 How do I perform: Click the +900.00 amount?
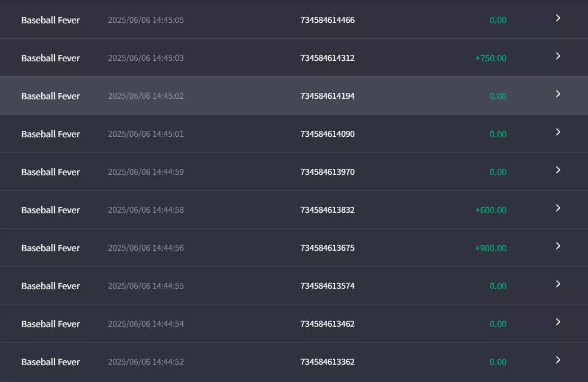[x=490, y=248]
